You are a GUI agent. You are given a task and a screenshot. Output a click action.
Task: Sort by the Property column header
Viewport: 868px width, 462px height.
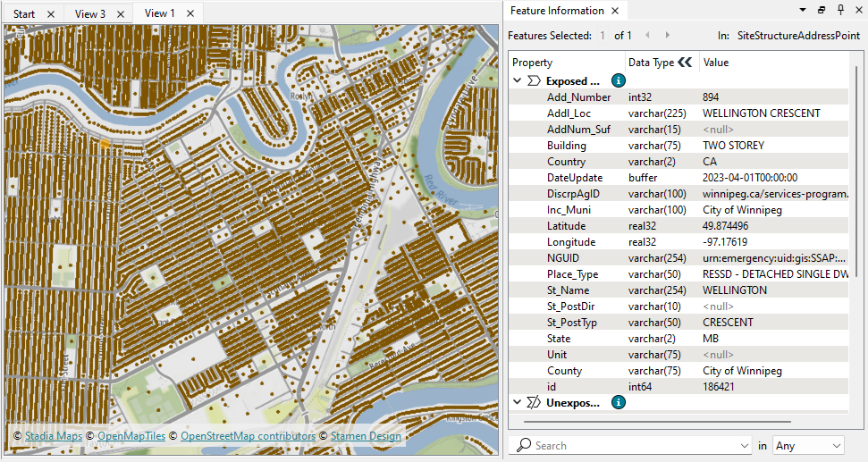[532, 63]
